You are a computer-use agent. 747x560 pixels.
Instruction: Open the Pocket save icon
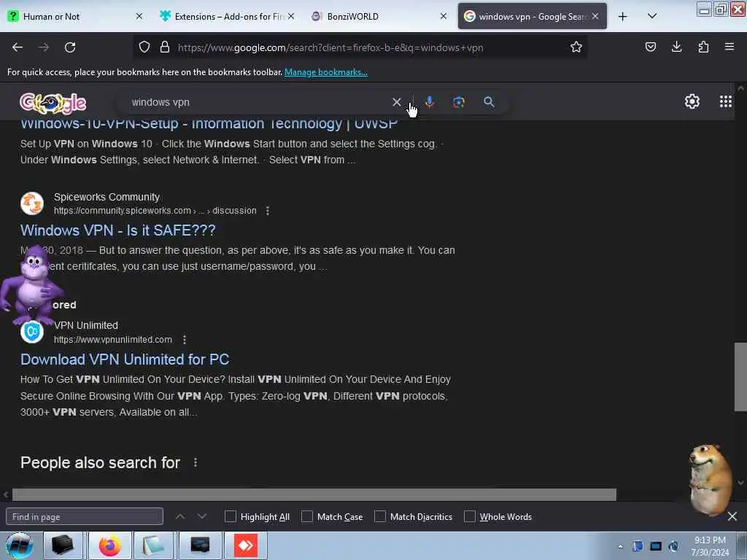click(x=650, y=47)
